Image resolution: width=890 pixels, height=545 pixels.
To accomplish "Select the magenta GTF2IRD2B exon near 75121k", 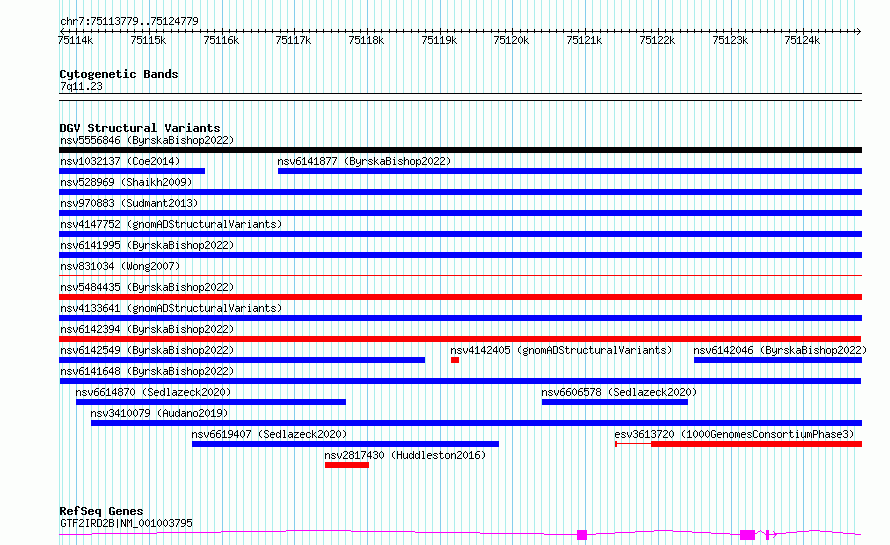I will click(x=582, y=535).
